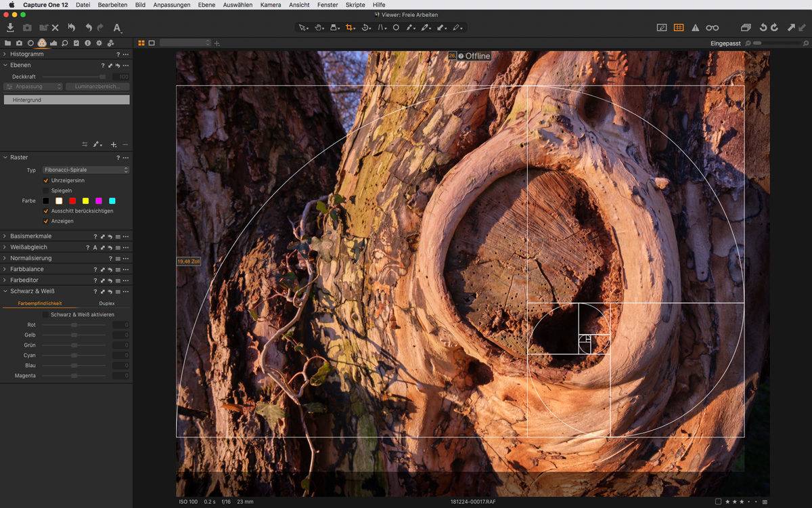Click the viewer zoom slider
812x508 pixels.
(x=778, y=43)
